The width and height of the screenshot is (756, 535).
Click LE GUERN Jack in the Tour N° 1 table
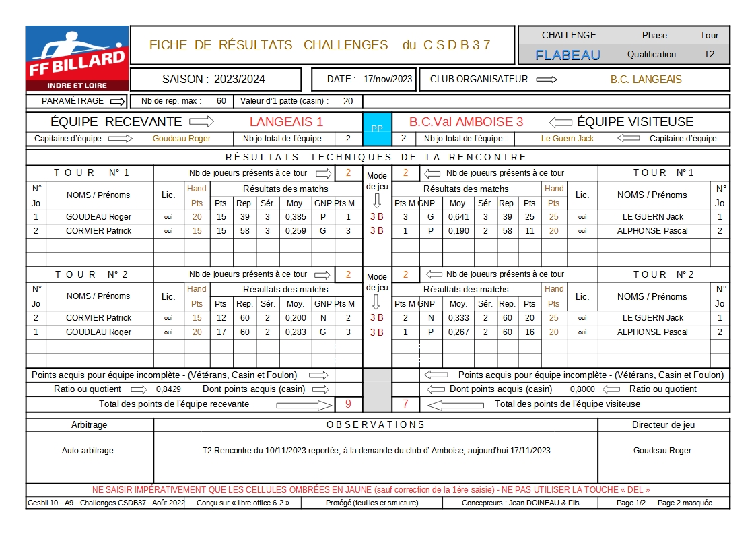(653, 217)
